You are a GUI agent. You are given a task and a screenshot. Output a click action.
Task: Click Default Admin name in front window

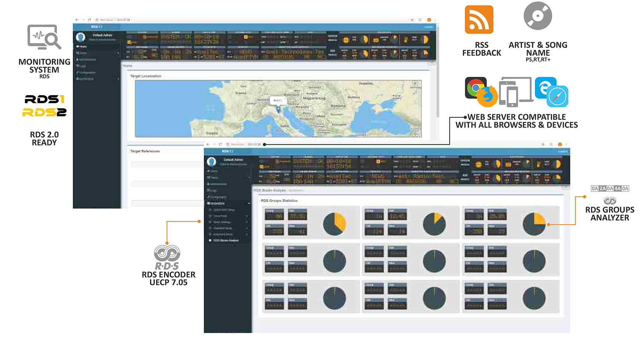click(x=233, y=160)
